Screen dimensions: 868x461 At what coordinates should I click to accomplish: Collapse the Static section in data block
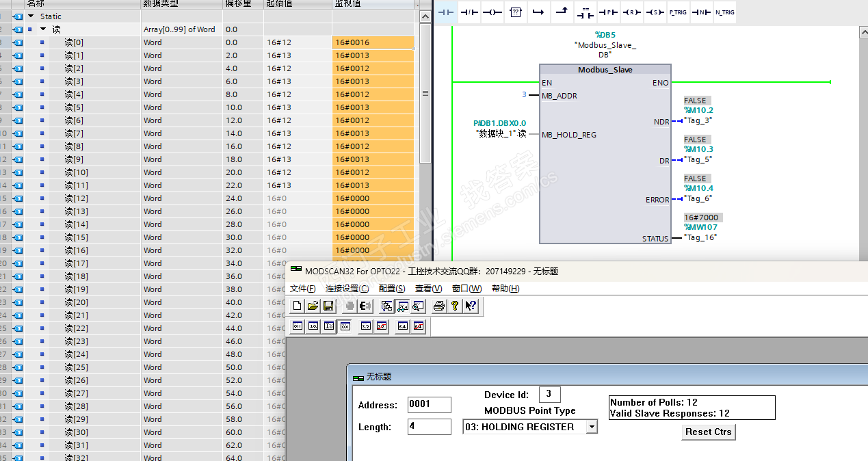click(x=31, y=16)
